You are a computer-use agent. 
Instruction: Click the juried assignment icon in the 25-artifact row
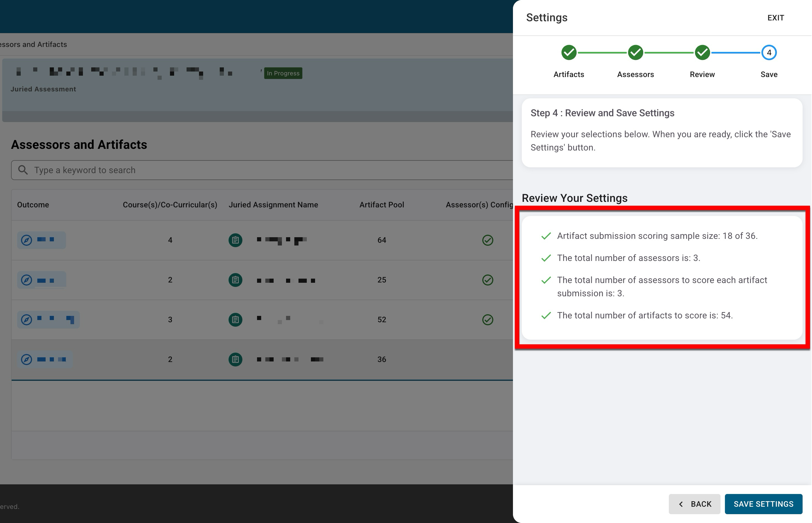point(235,280)
